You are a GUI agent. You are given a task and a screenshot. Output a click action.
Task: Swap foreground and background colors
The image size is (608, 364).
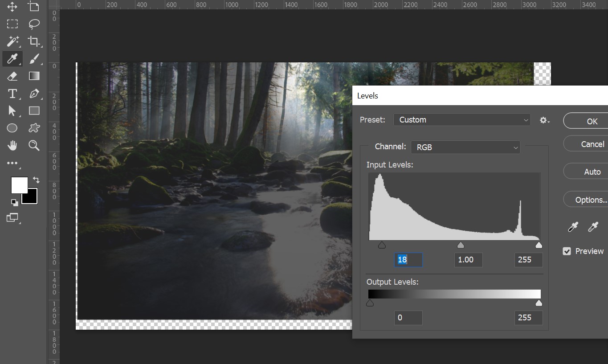click(37, 180)
